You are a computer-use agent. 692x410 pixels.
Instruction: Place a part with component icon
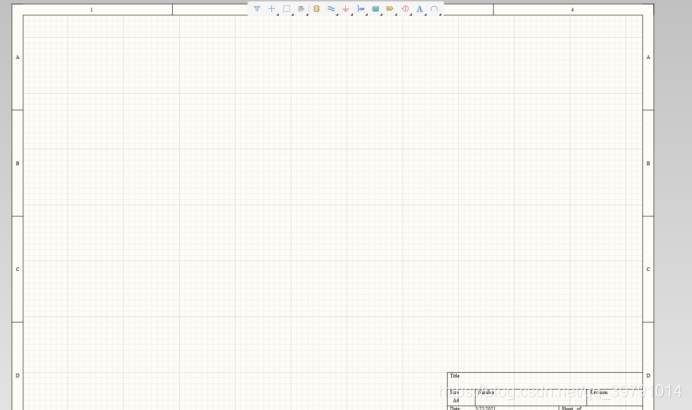click(316, 9)
